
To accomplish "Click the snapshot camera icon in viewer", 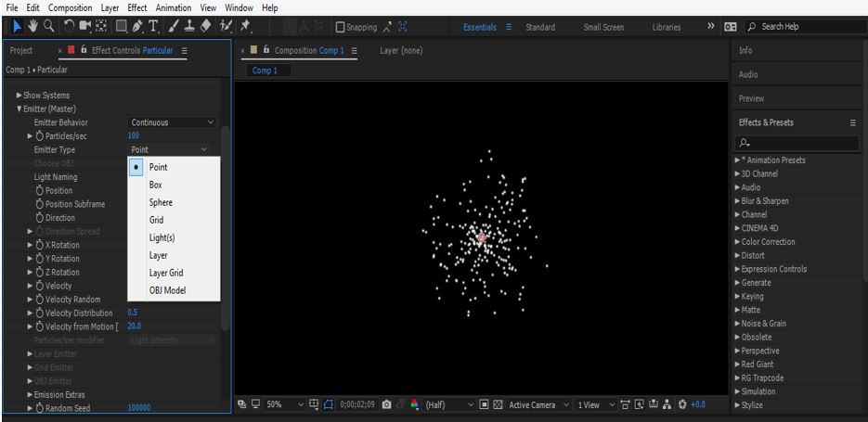I will pos(386,405).
